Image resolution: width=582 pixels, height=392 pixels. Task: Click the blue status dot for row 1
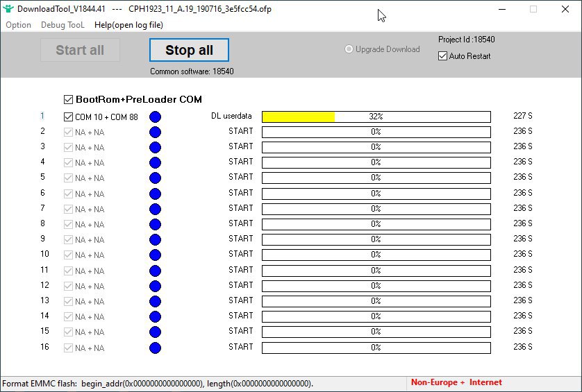155,117
